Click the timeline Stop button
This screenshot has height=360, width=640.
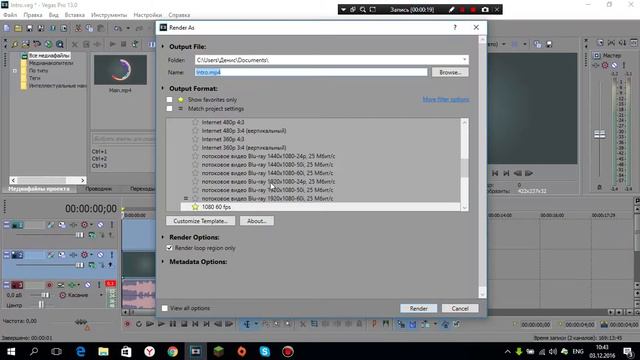(184, 324)
